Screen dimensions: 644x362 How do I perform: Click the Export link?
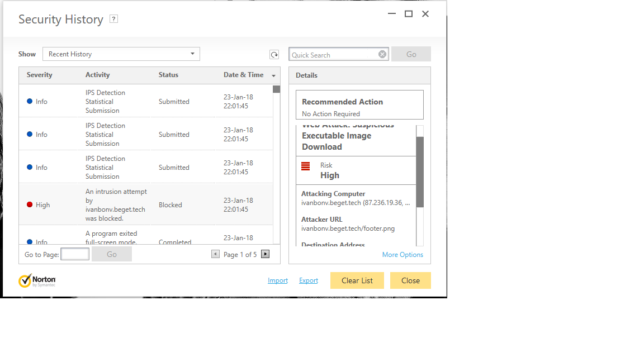click(309, 280)
